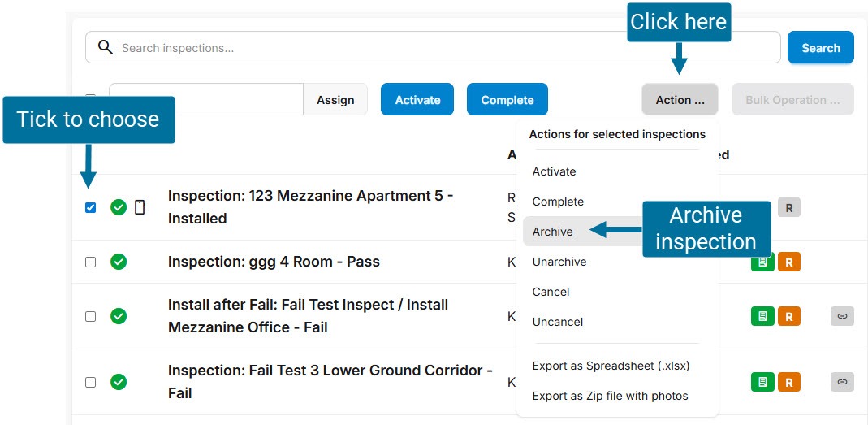Click the magnifier icon in the search bar

(105, 47)
